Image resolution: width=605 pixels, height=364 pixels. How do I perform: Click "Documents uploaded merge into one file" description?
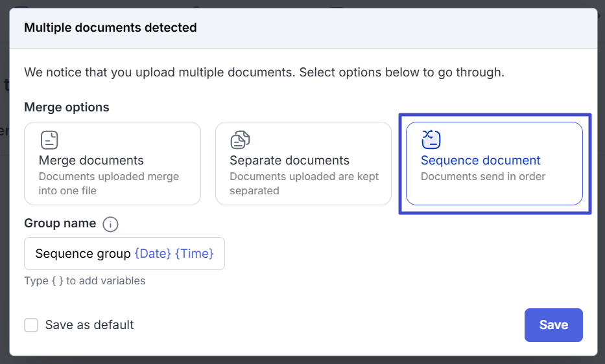click(x=108, y=183)
